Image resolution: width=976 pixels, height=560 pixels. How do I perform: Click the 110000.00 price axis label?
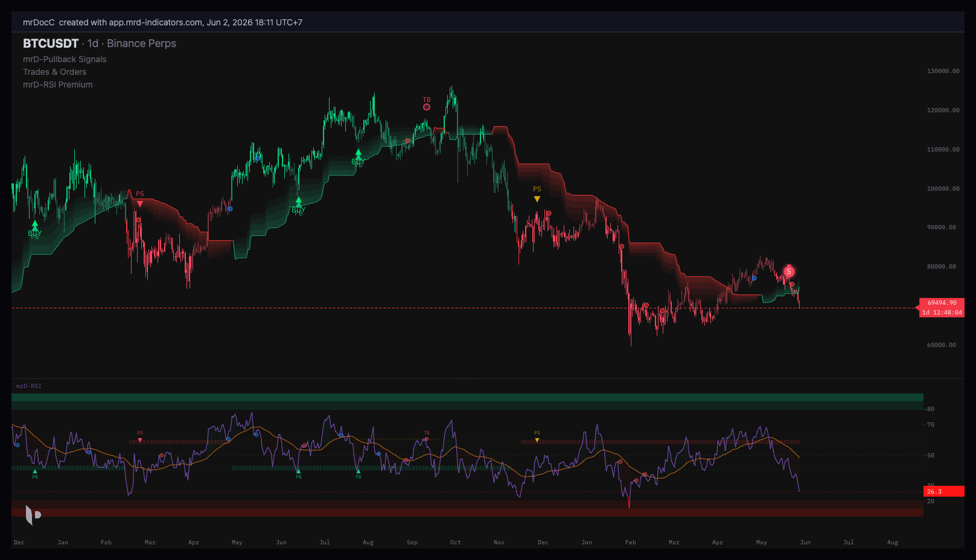click(943, 150)
